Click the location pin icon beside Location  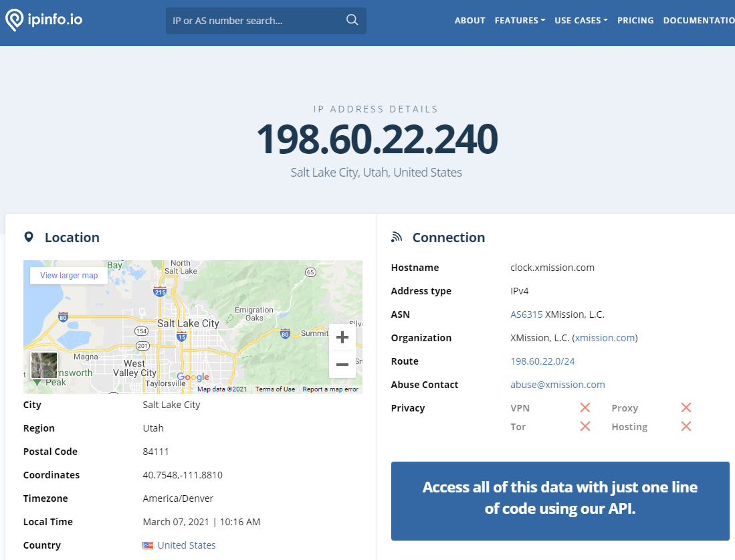29,237
